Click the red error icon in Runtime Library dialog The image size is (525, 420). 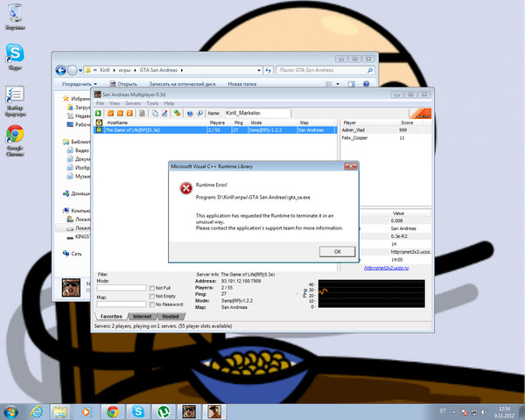pos(186,188)
